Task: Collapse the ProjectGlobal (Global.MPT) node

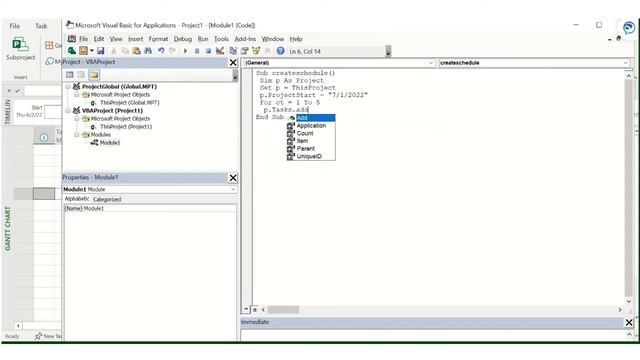Action: point(67,87)
